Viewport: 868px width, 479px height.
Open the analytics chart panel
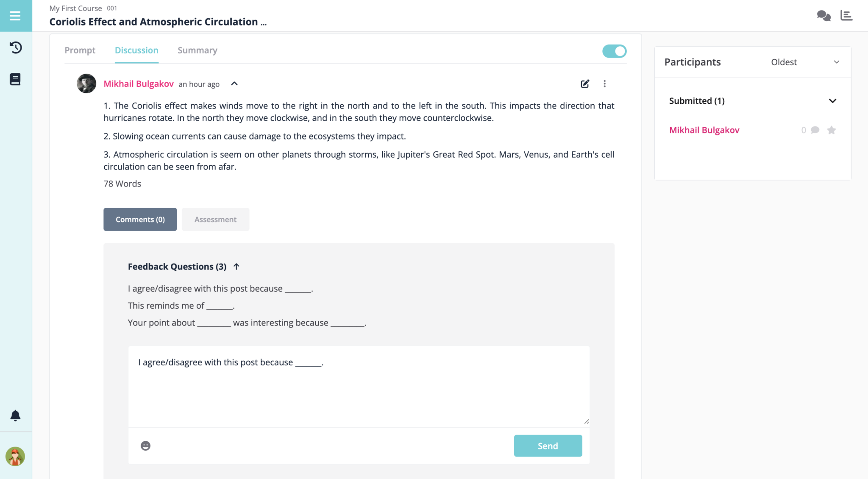click(846, 15)
